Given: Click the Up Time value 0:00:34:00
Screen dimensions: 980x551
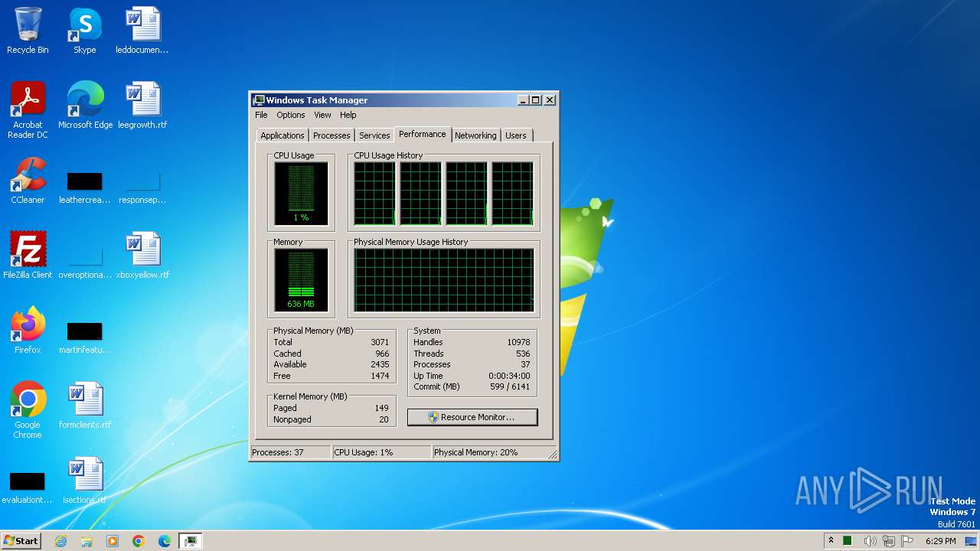Looking at the screenshot, I should [x=509, y=376].
